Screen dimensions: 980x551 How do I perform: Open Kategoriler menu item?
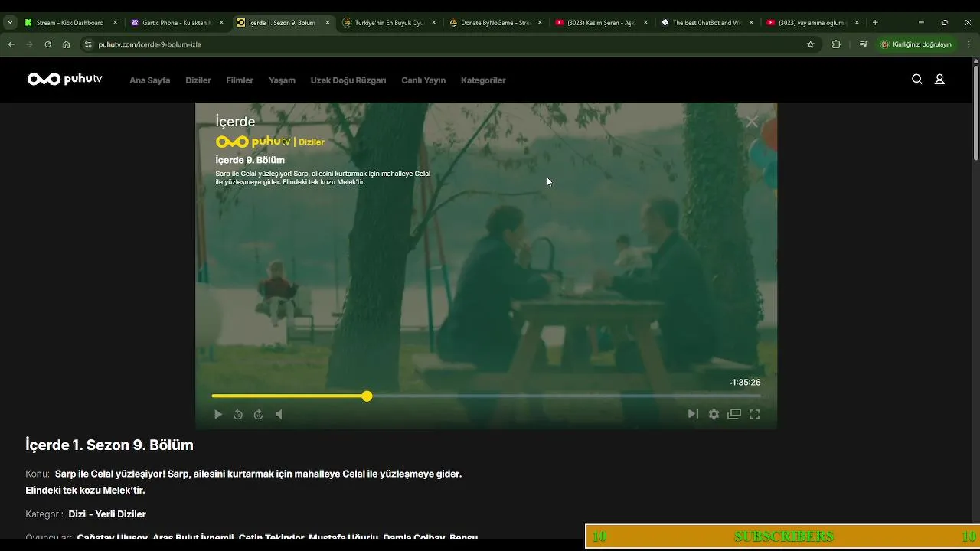483,80
